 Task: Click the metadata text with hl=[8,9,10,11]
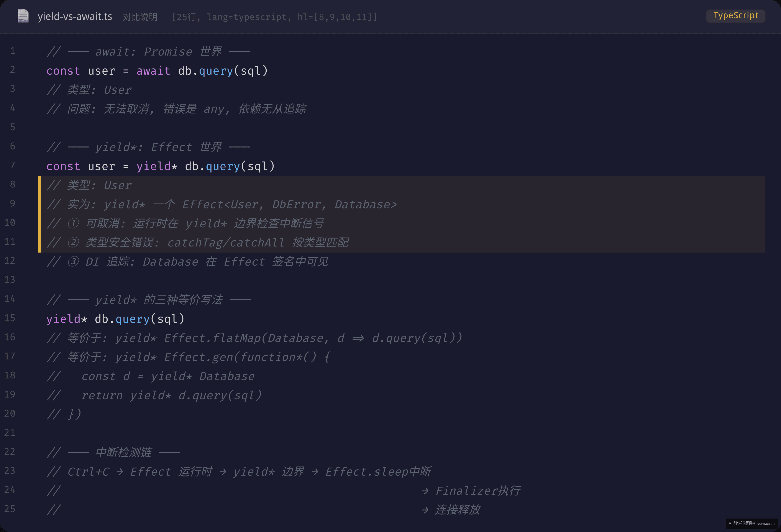[275, 17]
